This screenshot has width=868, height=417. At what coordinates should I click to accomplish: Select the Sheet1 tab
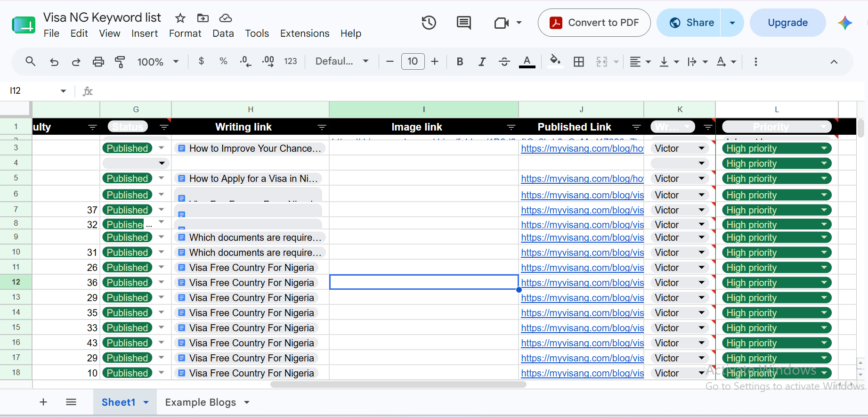point(119,402)
